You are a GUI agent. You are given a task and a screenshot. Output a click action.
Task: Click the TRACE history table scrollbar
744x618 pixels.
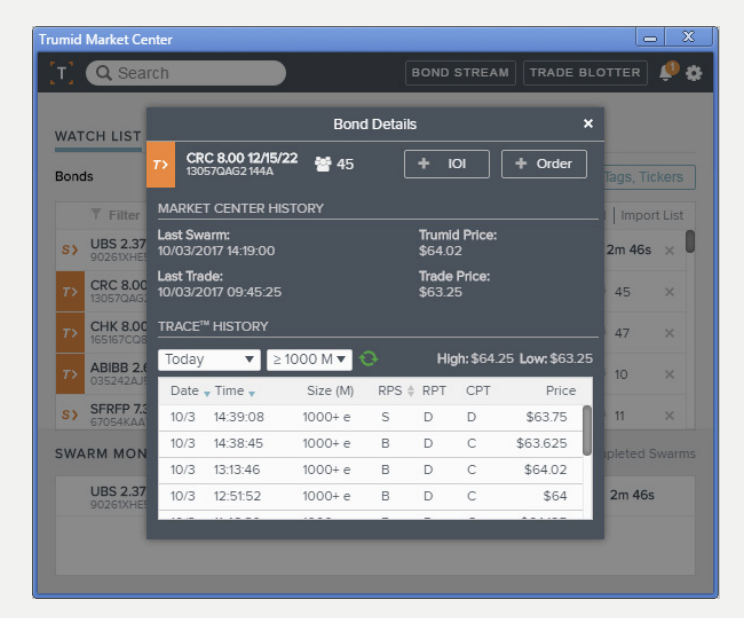[587, 431]
